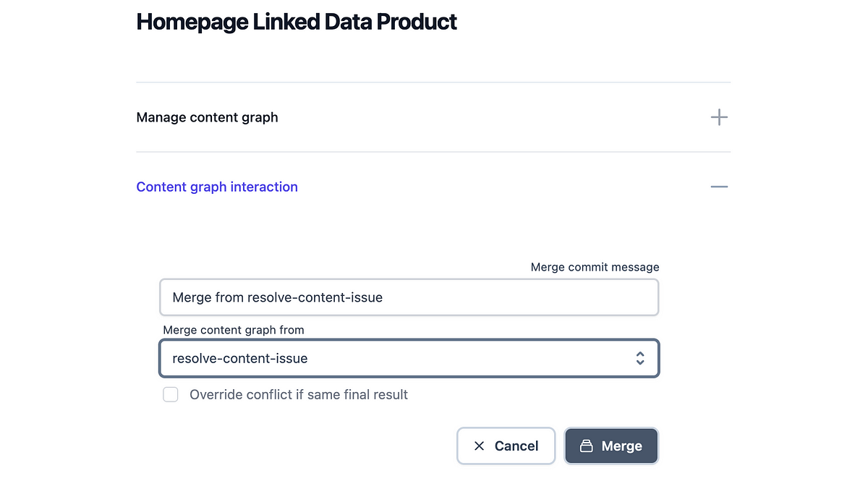868x502 pixels.
Task: Click the 'Merge content graph from' label
Action: 234,330
